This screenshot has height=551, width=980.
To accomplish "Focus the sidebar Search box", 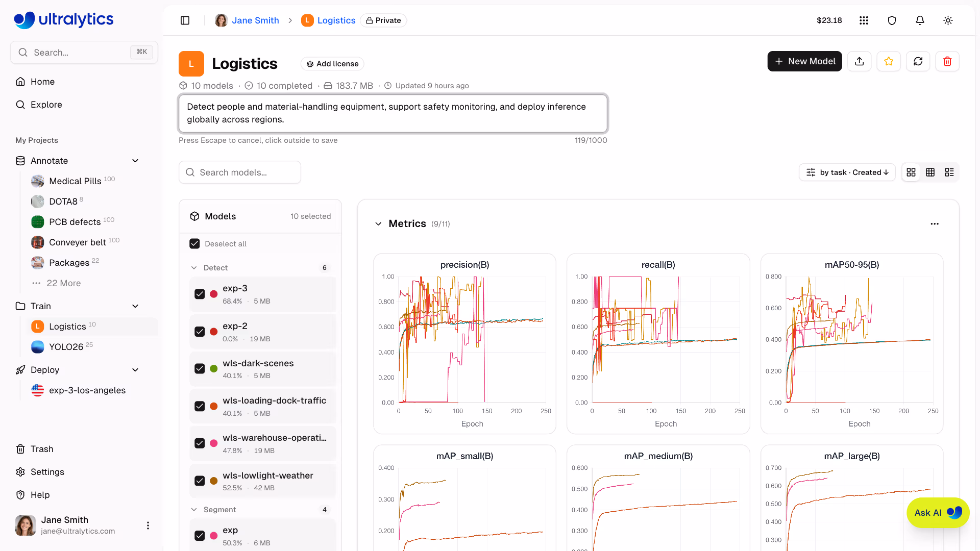I will pos(84,53).
